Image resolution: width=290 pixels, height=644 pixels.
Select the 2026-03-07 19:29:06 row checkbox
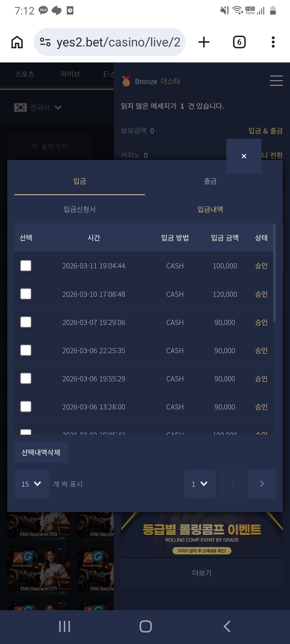(26, 322)
